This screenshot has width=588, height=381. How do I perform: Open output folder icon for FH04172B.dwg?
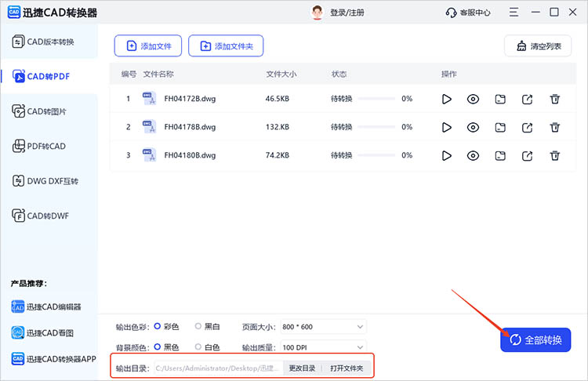click(x=500, y=100)
